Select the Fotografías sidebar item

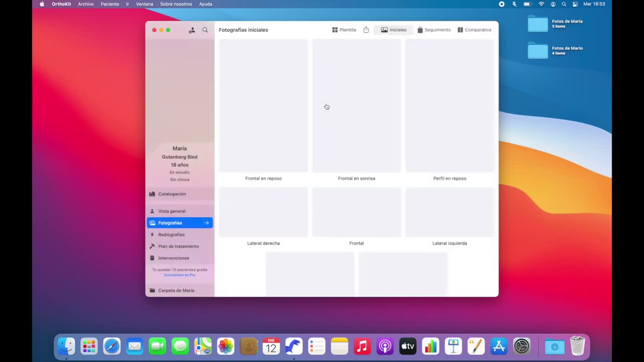tap(180, 223)
